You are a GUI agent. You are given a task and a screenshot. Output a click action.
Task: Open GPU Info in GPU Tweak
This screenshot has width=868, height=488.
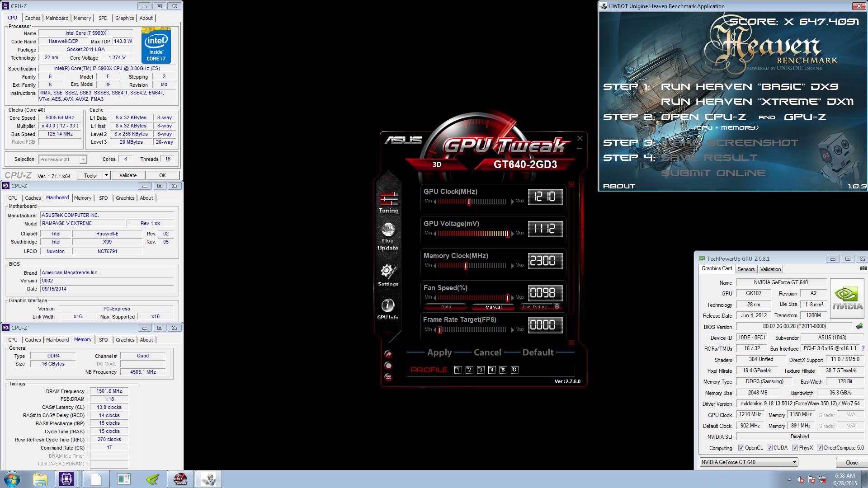(388, 309)
